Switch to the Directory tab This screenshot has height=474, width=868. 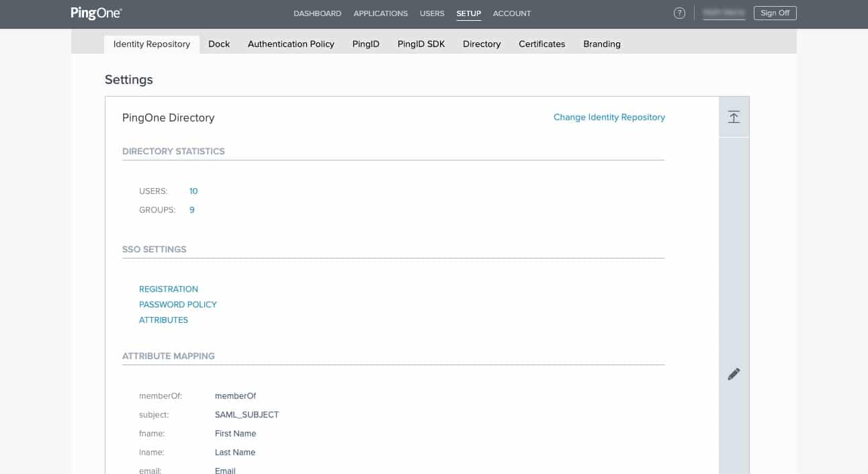pos(482,44)
